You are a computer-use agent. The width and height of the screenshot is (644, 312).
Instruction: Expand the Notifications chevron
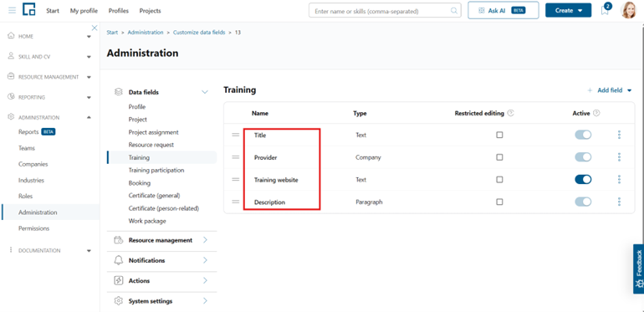pyautogui.click(x=206, y=260)
